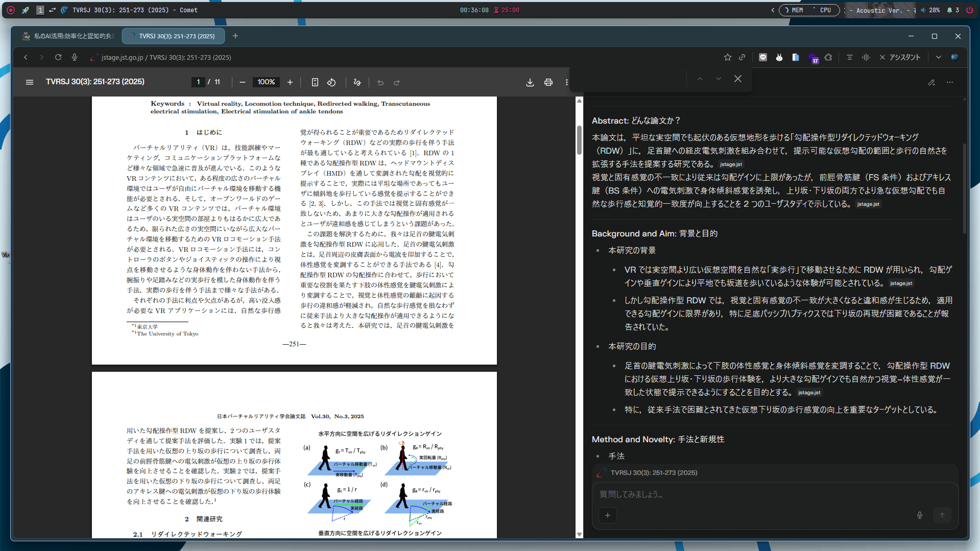
Task: Open the browser extensions puzzle icon
Action: [x=828, y=57]
